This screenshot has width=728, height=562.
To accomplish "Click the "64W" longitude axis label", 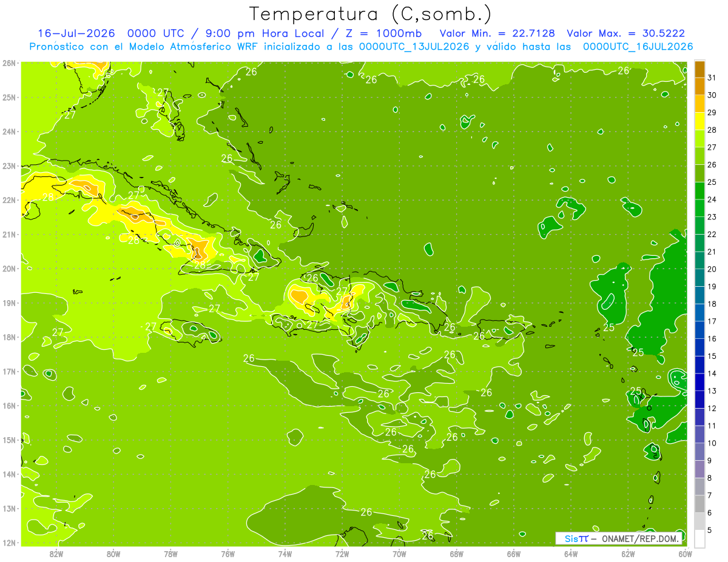I will [x=571, y=554].
